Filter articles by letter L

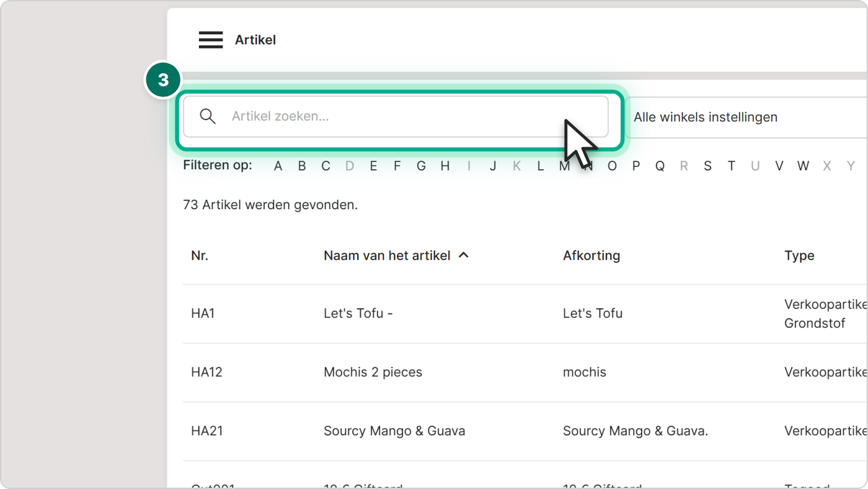pos(540,166)
